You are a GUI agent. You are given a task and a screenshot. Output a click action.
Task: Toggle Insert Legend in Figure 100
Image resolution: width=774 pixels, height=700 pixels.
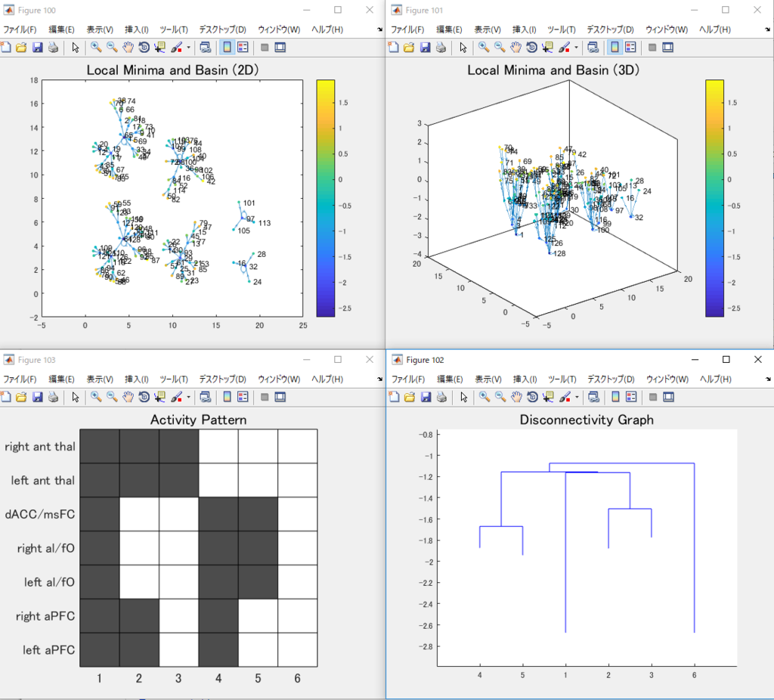pos(243,48)
